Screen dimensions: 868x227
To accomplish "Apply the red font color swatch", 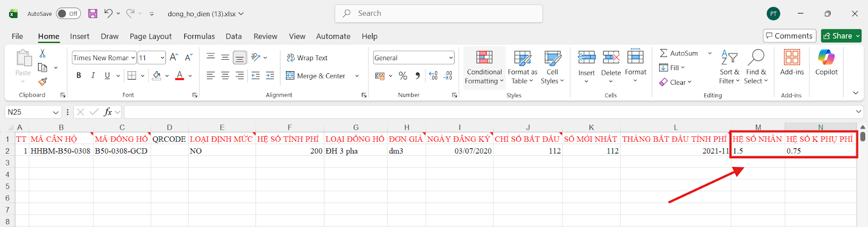I will point(180,75).
